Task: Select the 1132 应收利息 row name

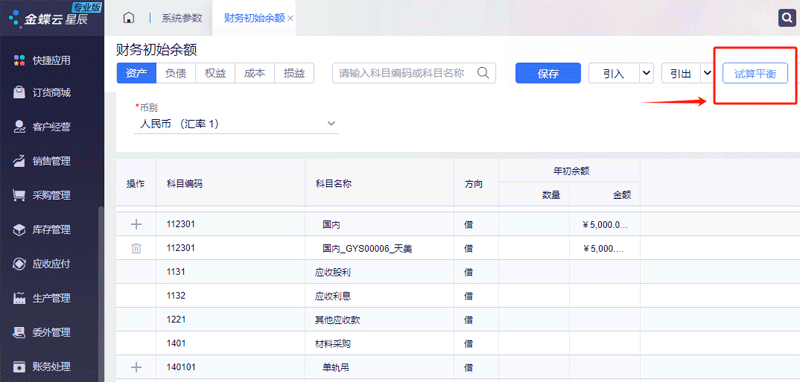Action: click(x=333, y=296)
